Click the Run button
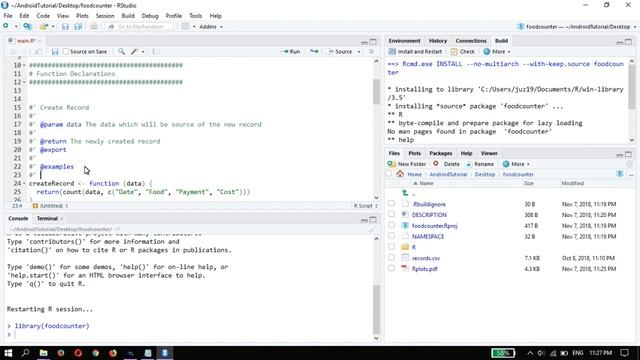Image resolution: width=640 pixels, height=360 pixels. (291, 51)
